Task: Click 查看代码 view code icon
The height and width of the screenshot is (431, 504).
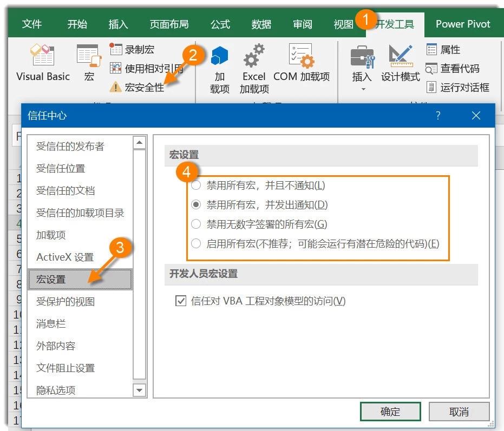Action: point(431,69)
